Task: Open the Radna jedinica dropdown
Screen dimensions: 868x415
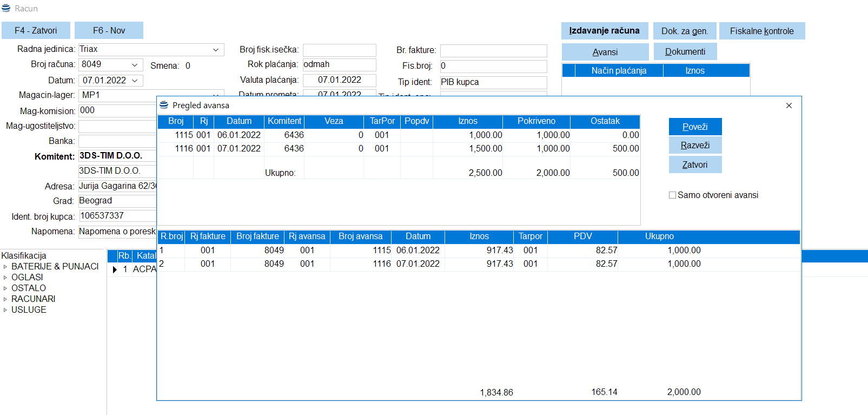Action: tap(216, 50)
